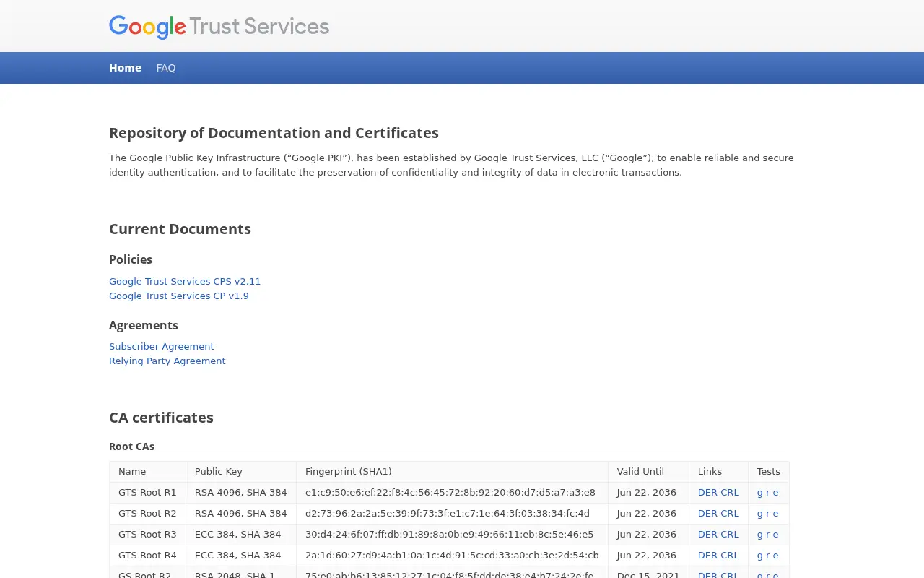924x578 pixels.
Task: Open the Subscriber Agreement link
Action: pyautogui.click(x=162, y=347)
